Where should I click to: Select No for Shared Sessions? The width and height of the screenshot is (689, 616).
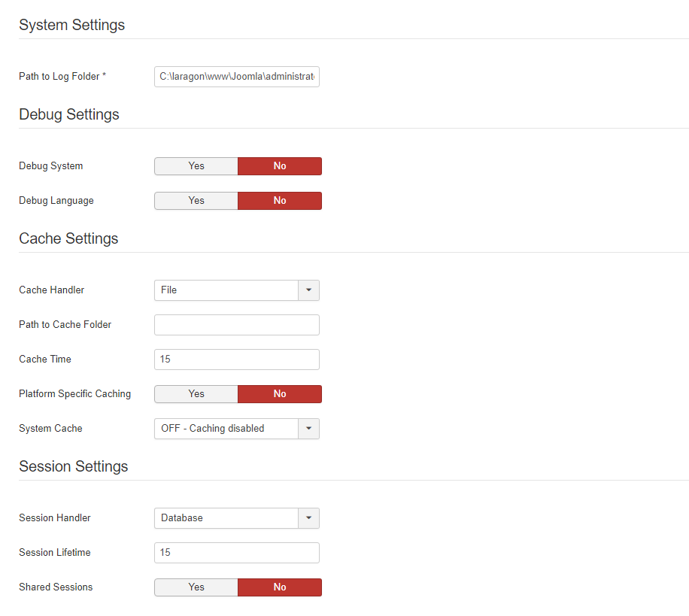tap(280, 587)
